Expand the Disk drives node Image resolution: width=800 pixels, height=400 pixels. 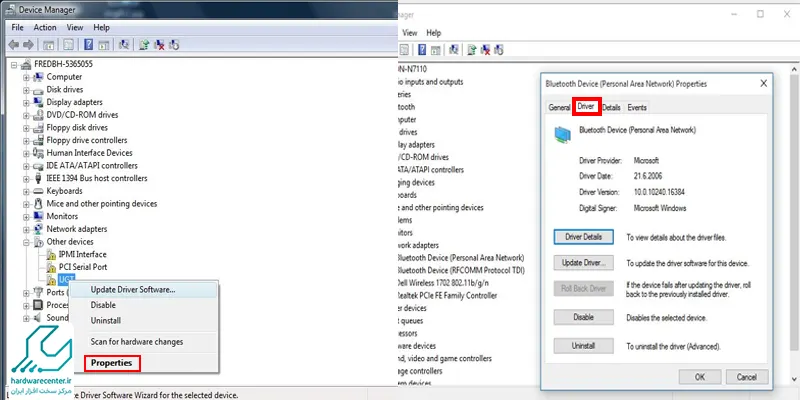click(26, 90)
